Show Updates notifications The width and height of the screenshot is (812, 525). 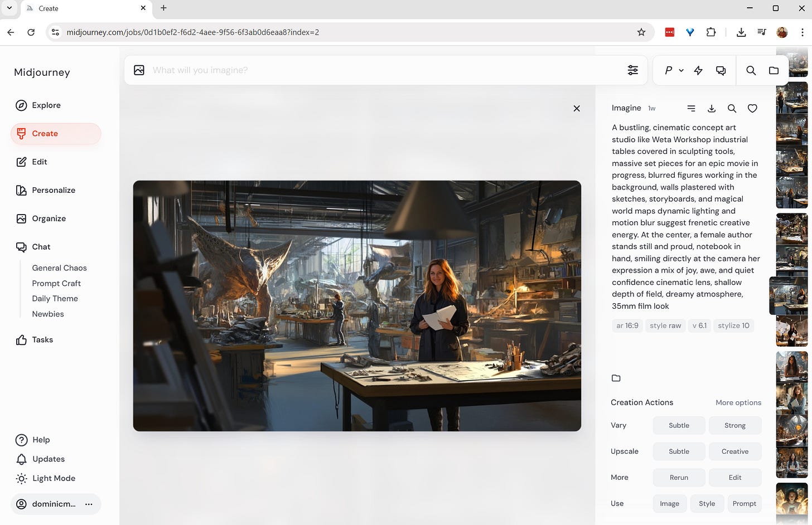click(x=40, y=459)
